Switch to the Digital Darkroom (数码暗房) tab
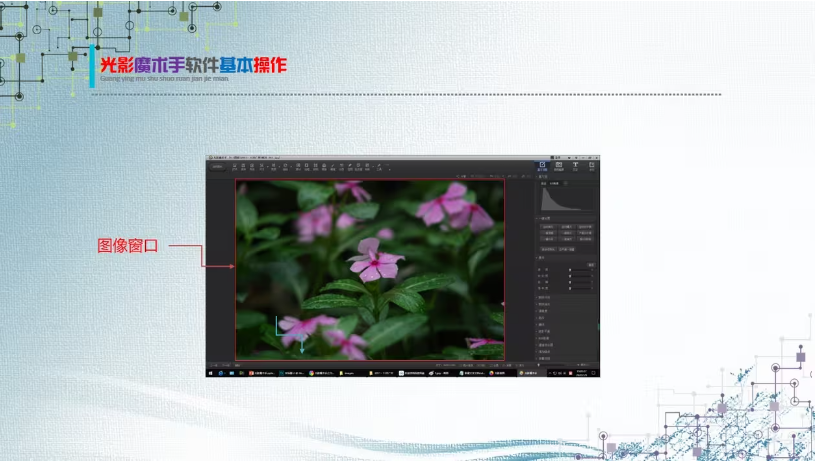 [559, 166]
